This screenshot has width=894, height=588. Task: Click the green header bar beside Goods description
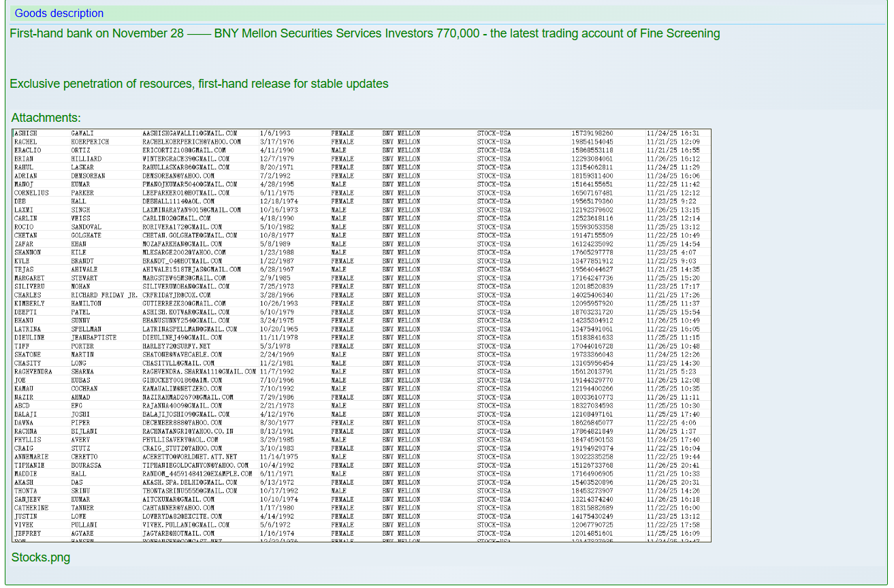coord(477,14)
